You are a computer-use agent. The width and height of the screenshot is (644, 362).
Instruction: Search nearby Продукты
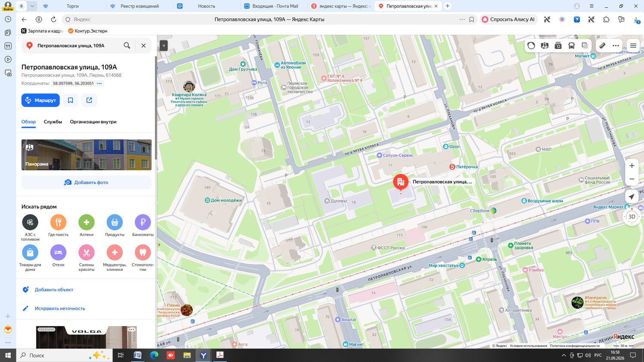[x=115, y=226]
